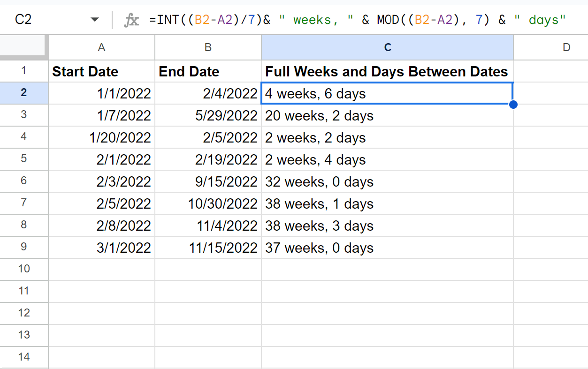This screenshot has width=588, height=369.
Task: Click cell containing 9/15/2022
Action: [x=208, y=181]
